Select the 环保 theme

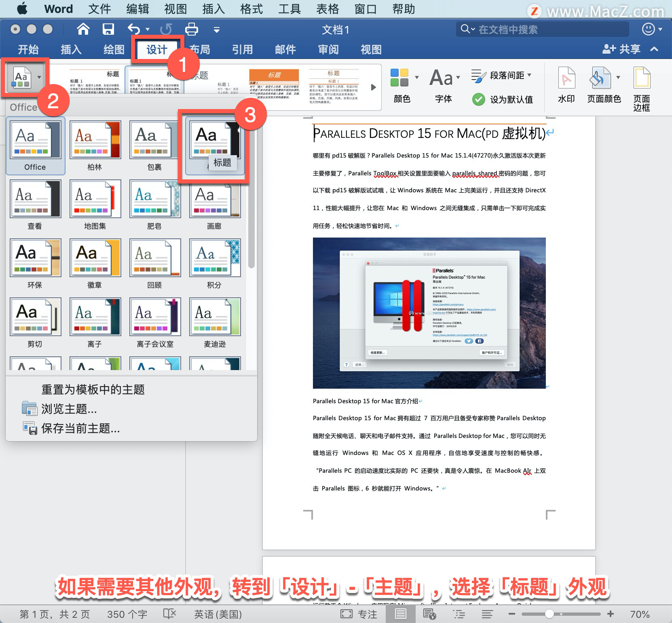coord(36,264)
